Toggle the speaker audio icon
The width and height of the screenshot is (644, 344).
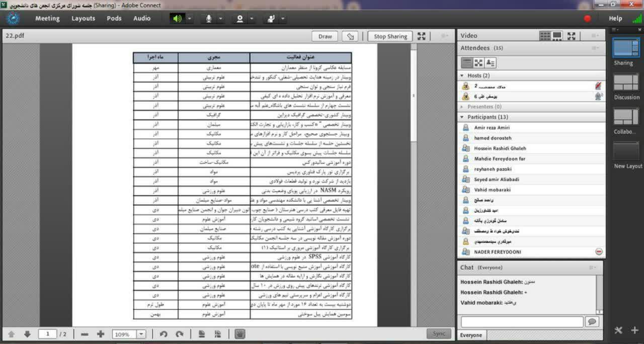(177, 19)
